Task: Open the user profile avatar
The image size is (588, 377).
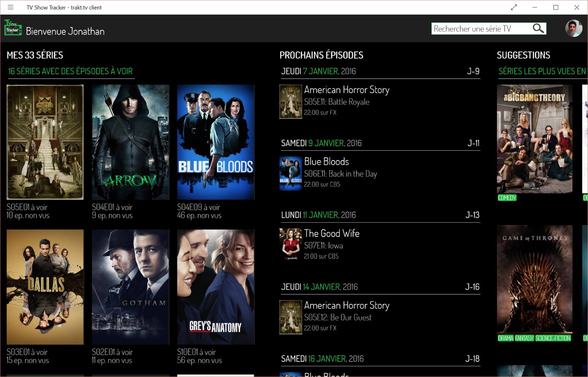Action: point(574,28)
